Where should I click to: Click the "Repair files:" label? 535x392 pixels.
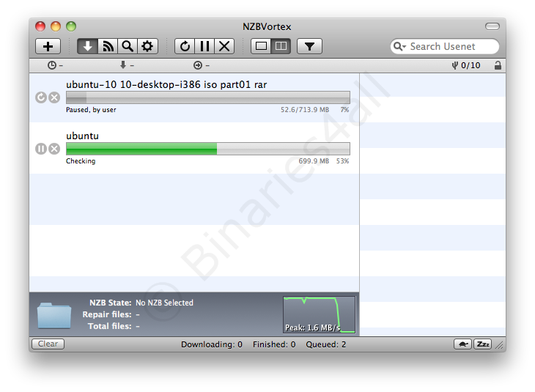pos(107,314)
